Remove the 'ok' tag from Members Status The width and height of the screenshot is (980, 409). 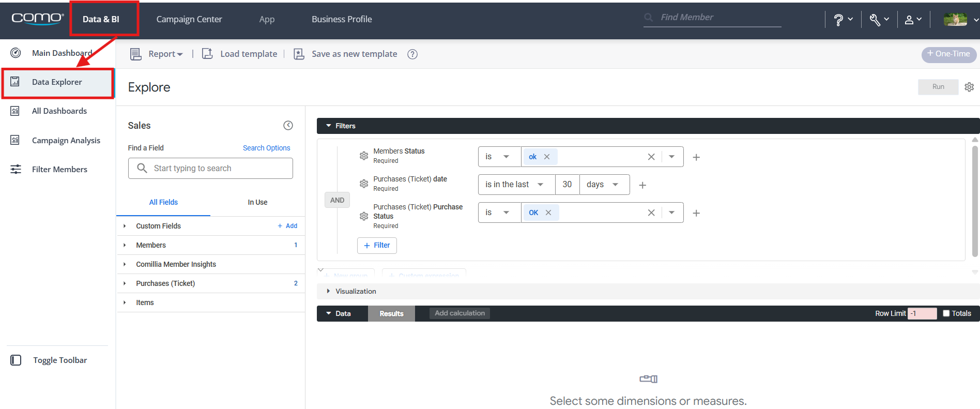pyautogui.click(x=547, y=157)
